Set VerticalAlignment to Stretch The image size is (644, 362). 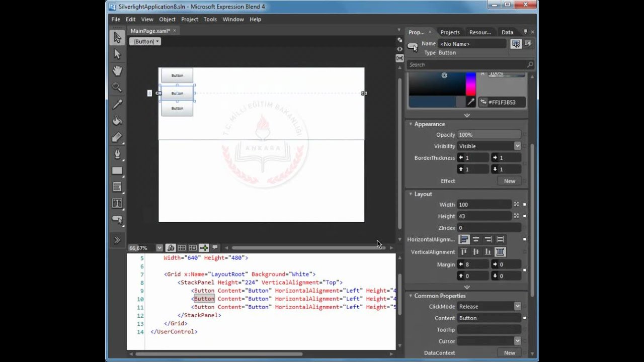coord(500,252)
